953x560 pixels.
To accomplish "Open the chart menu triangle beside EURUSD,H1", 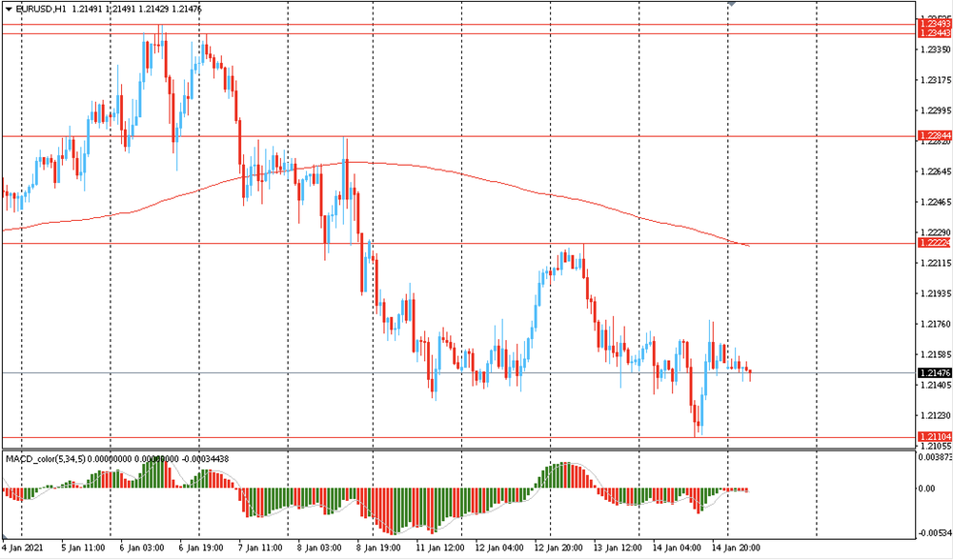I will [9, 10].
